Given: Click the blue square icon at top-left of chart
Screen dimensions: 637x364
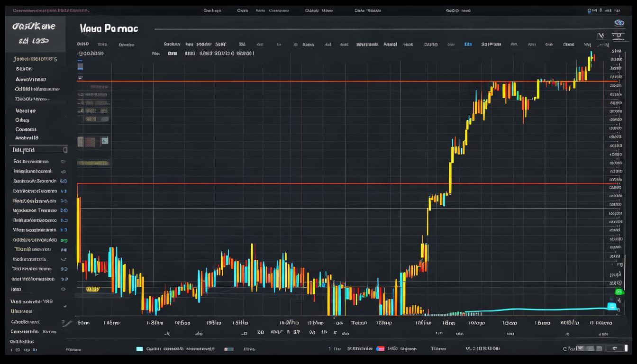Looking at the screenshot, I should point(80,66).
